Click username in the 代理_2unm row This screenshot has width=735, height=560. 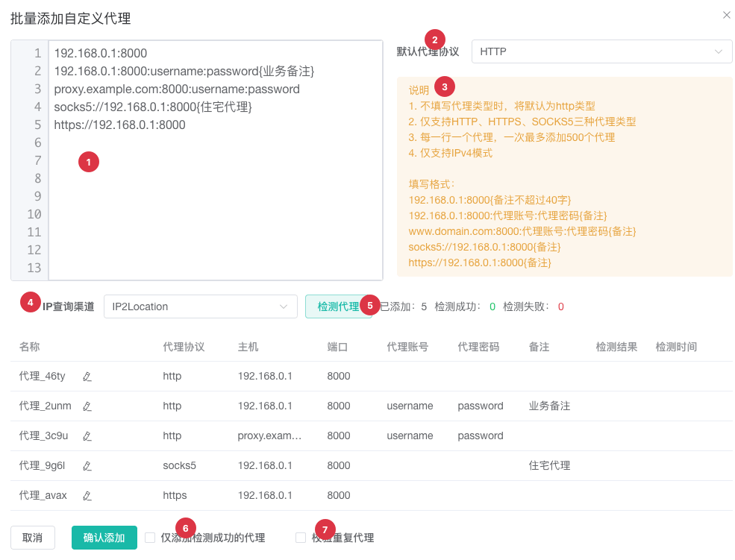pos(410,406)
